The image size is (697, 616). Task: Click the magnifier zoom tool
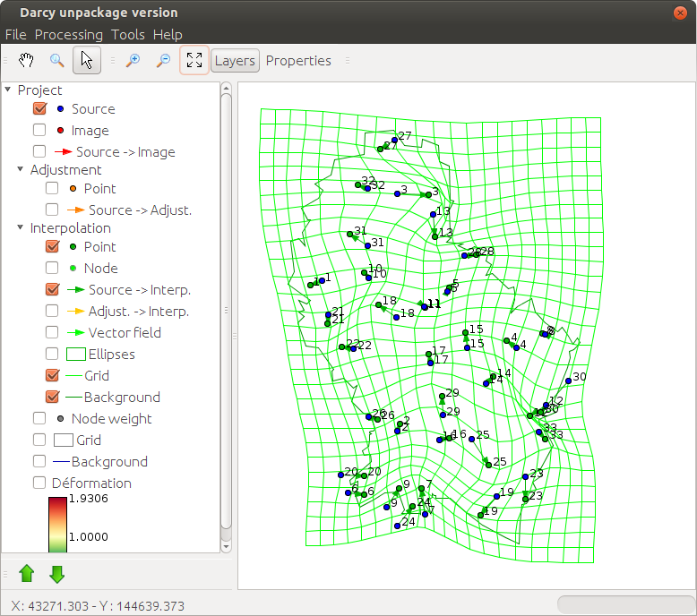(x=56, y=61)
